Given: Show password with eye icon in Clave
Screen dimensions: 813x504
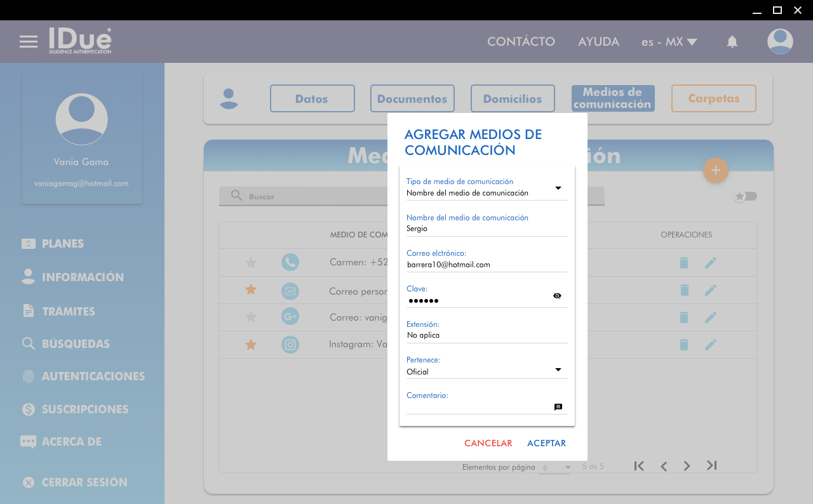Looking at the screenshot, I should point(557,296).
